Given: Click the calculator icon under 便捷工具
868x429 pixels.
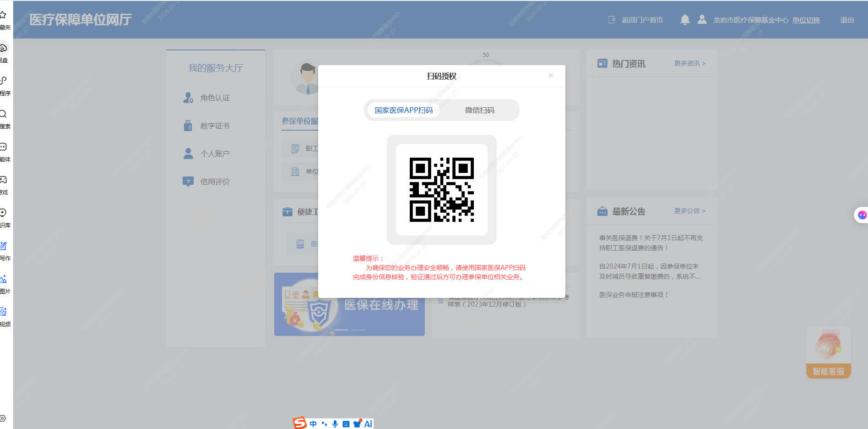Looking at the screenshot, I should (x=300, y=244).
